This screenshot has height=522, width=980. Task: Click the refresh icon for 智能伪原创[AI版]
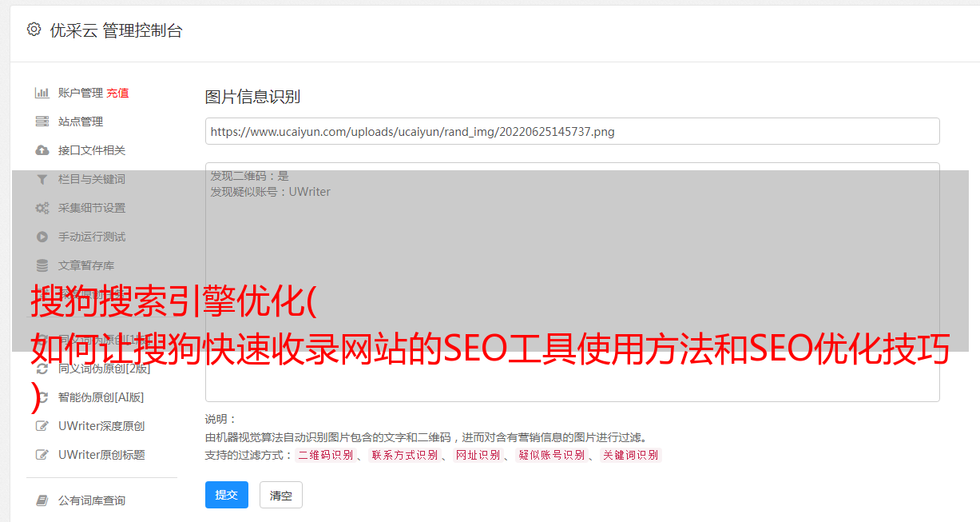pyautogui.click(x=42, y=397)
